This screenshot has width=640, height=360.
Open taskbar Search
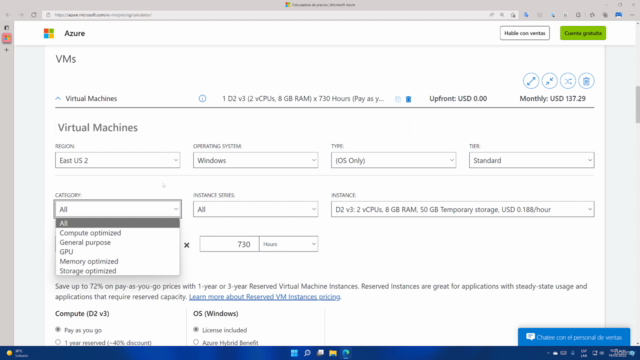[307, 353]
